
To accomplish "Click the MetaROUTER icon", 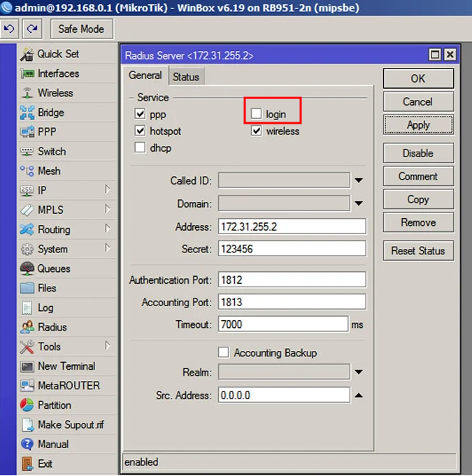I will pos(27,386).
